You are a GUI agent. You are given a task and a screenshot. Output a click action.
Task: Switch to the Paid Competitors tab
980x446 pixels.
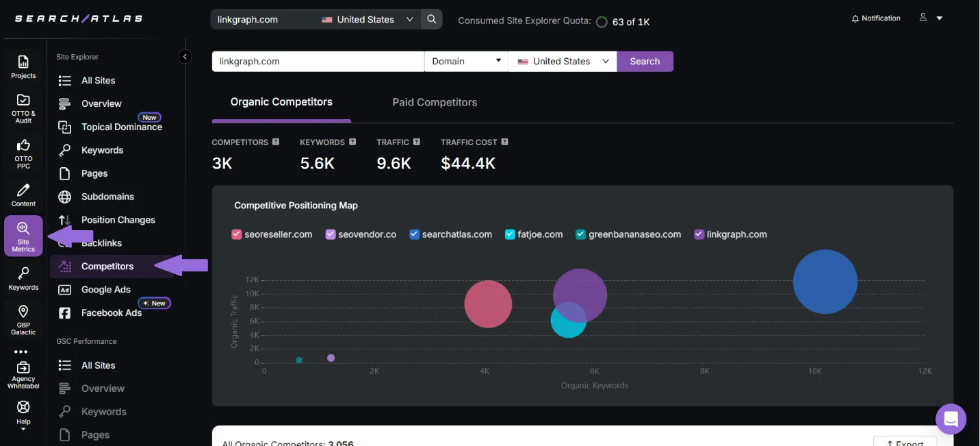pyautogui.click(x=435, y=103)
